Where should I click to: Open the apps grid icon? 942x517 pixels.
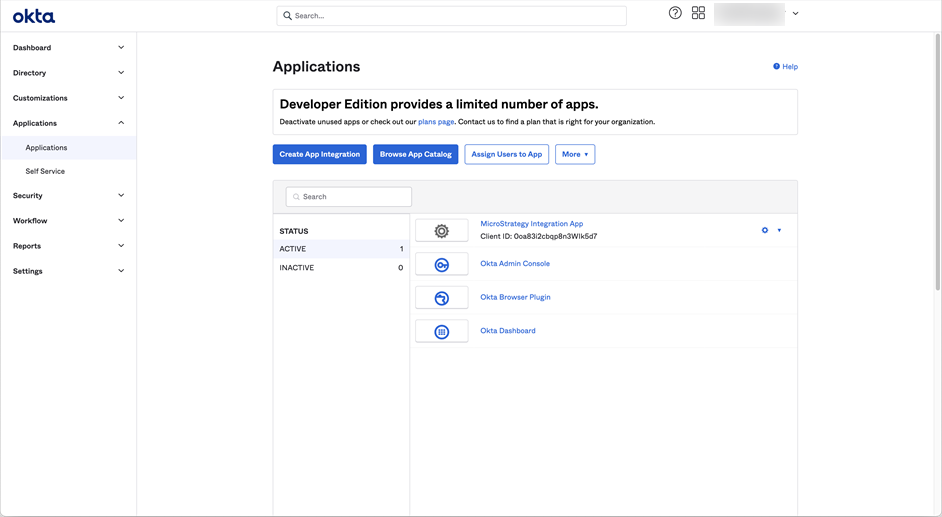tap(698, 13)
